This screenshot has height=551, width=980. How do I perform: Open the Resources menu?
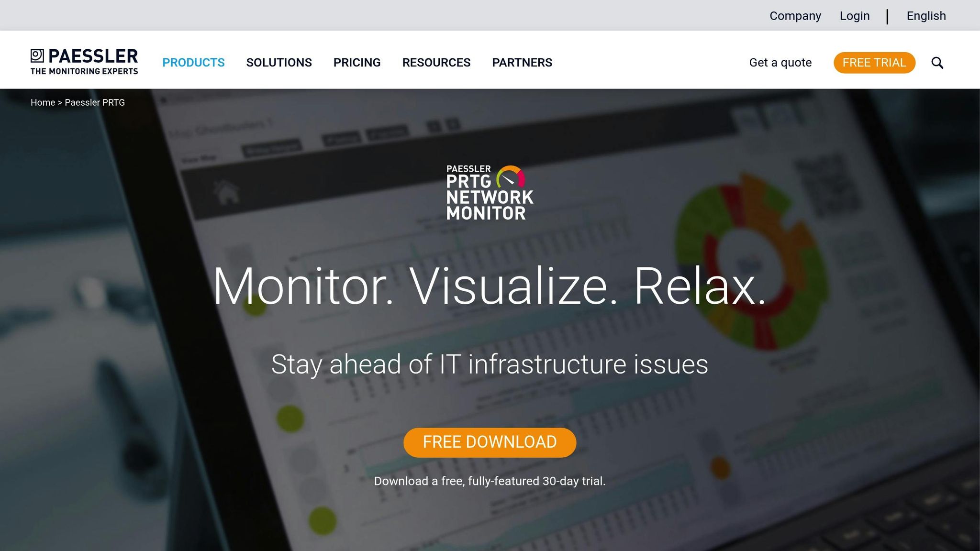pyautogui.click(x=436, y=62)
